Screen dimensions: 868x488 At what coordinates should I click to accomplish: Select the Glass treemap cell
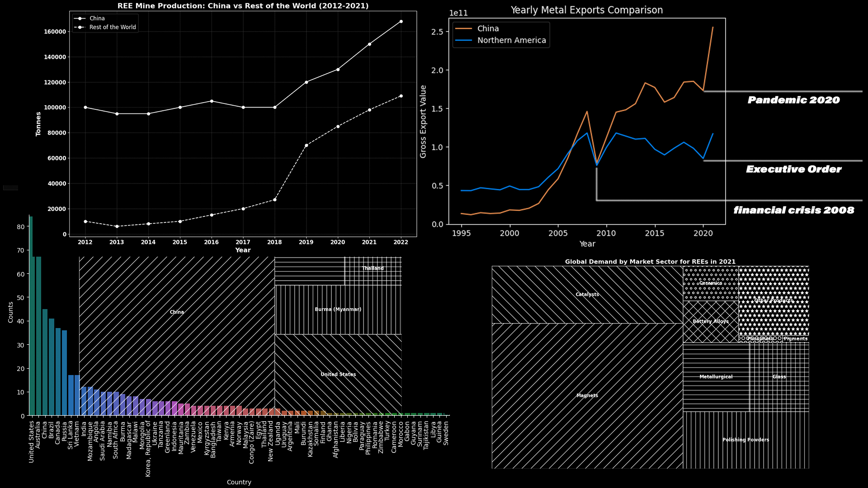click(x=779, y=377)
